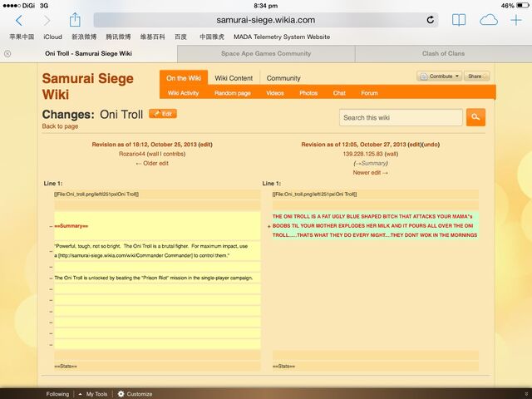
Task: Open iCloud tabs cloud icon
Action: (x=489, y=20)
